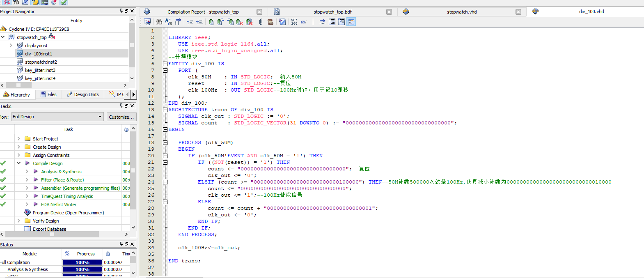Click the clock icon in Task header
The width and height of the screenshot is (644, 278).
(x=126, y=129)
